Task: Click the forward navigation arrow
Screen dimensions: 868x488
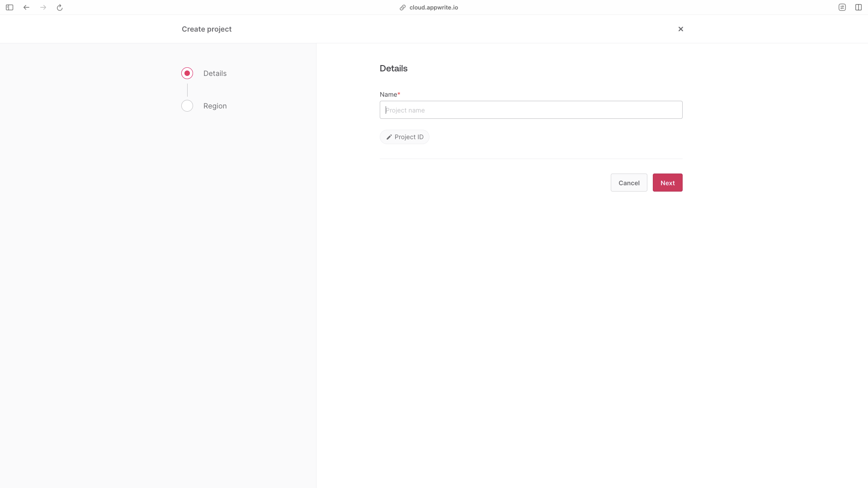Action: pyautogui.click(x=43, y=7)
